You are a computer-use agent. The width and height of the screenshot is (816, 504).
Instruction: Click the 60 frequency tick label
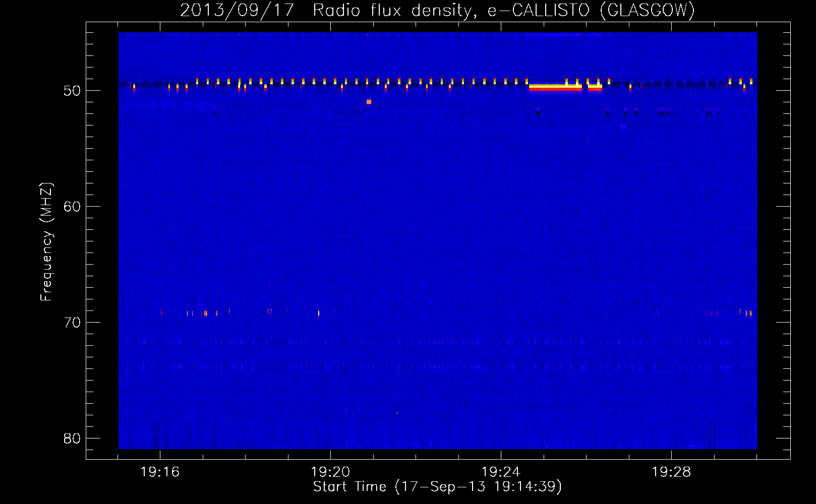point(72,207)
